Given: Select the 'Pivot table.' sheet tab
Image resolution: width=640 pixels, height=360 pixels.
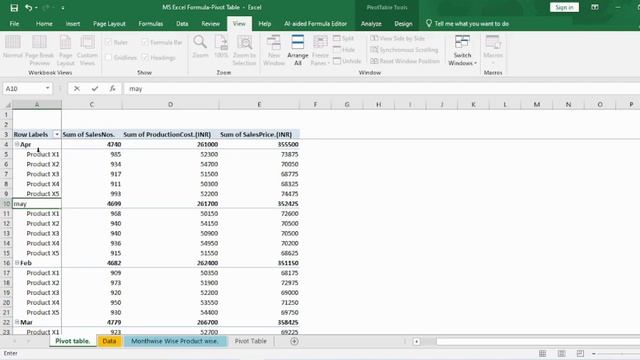Looking at the screenshot, I should [x=73, y=341].
